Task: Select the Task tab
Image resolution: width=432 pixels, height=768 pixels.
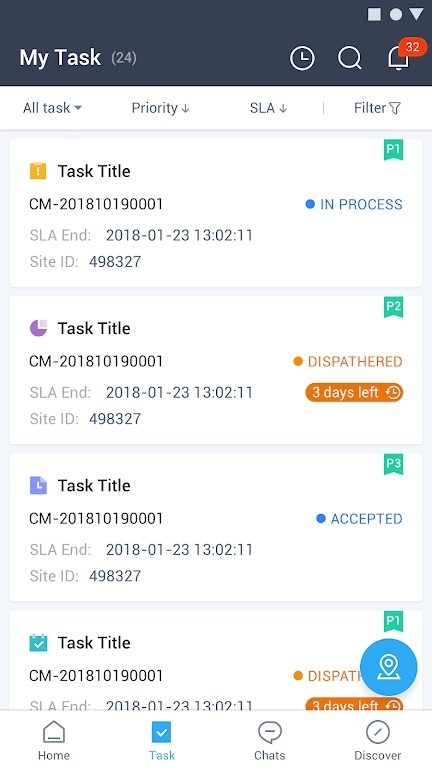Action: click(x=162, y=740)
